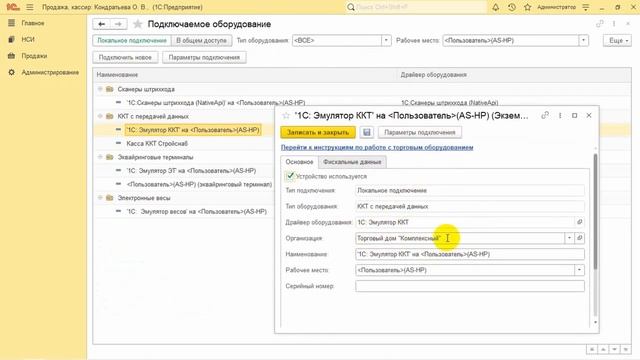
Task: Click the Главное sidebar icon
Action: pyautogui.click(x=11, y=23)
